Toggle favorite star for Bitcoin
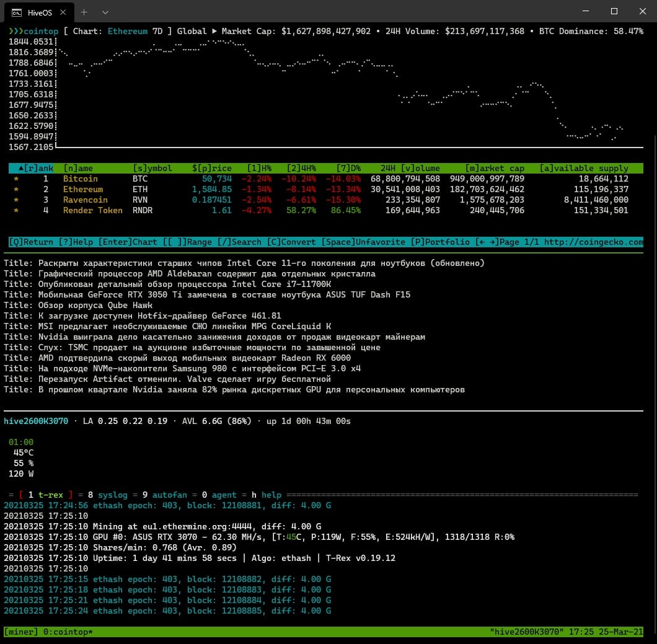Image resolution: width=657 pixels, height=644 pixels. [16, 179]
